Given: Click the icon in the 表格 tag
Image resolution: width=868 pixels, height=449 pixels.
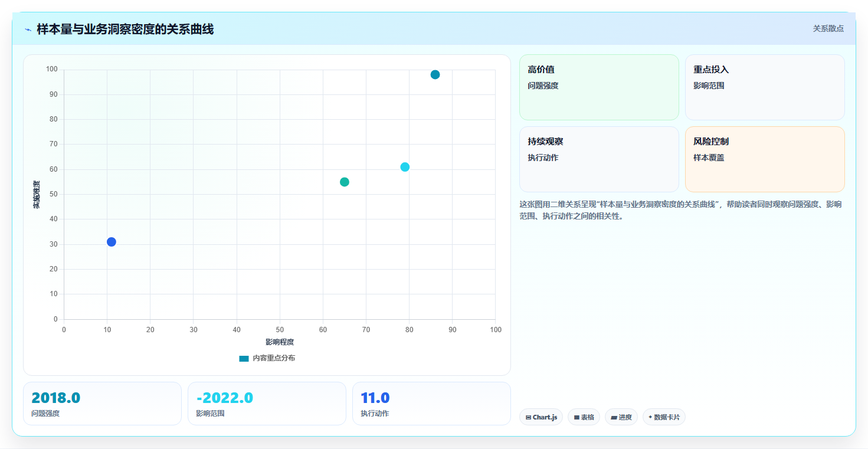Looking at the screenshot, I should pyautogui.click(x=577, y=418).
